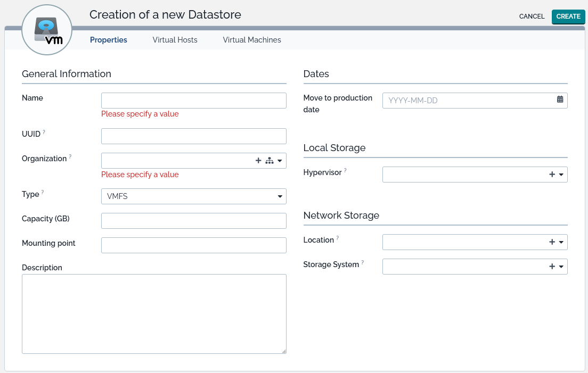The image size is (588, 373).
Task: Click inside the Description text area
Action: (154, 313)
